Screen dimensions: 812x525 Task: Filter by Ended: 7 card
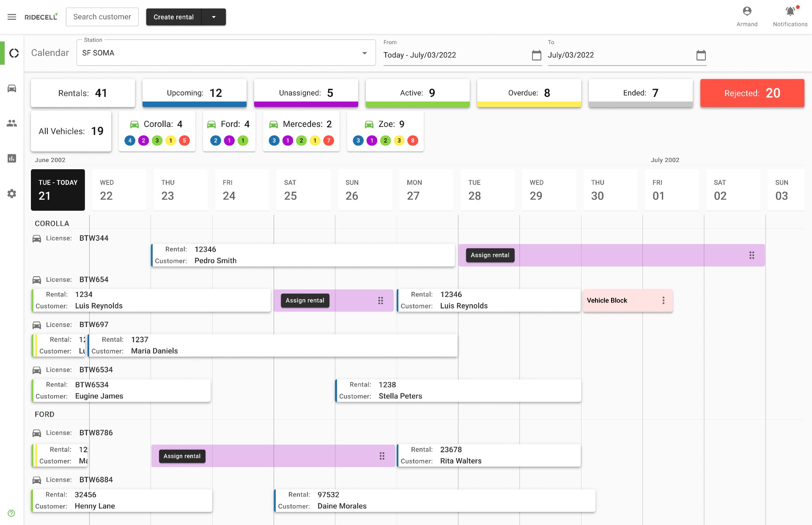point(641,93)
